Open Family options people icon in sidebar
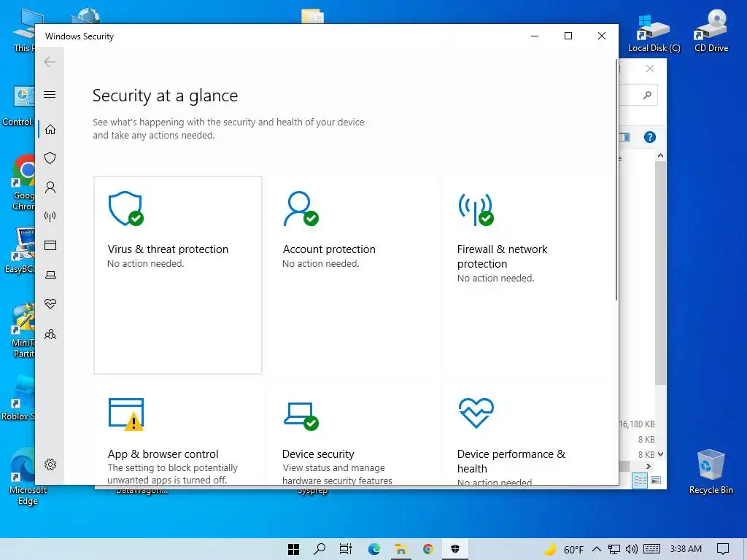 50,334
